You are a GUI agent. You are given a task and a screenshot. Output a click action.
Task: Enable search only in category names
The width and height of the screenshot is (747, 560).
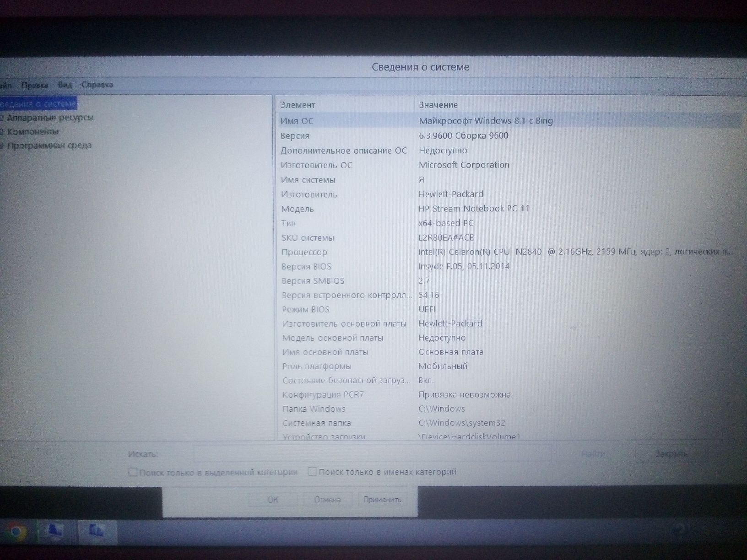click(312, 471)
